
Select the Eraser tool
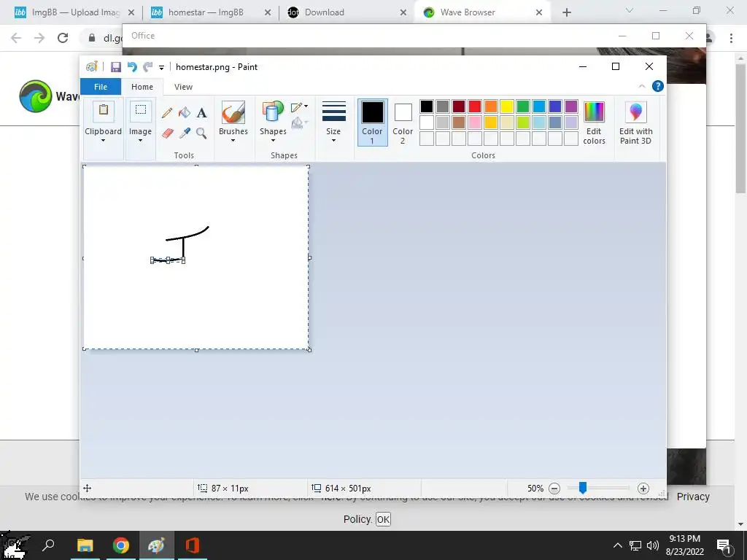[167, 133]
